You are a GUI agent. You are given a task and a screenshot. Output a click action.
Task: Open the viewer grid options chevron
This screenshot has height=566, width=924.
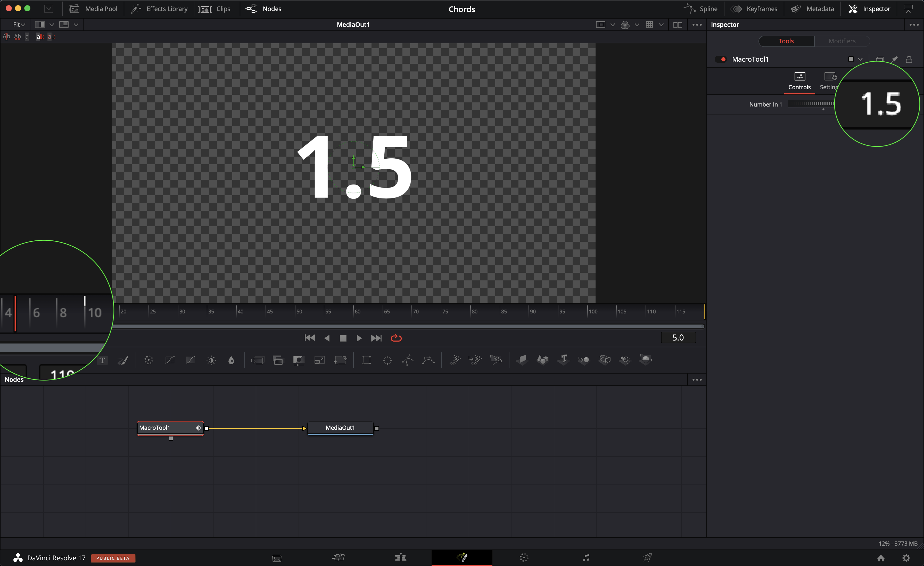coord(661,25)
